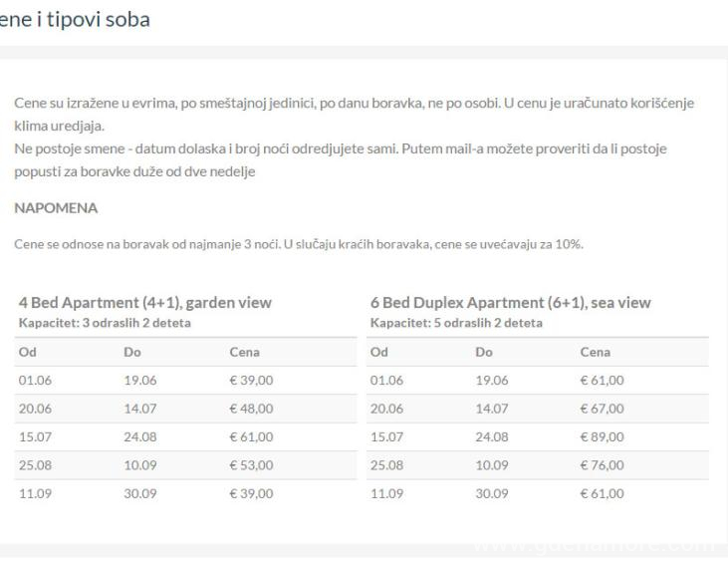Viewport: 728px width, 563px height.
Task: Select the 24.08 end date in sea view table
Action: [x=490, y=436]
